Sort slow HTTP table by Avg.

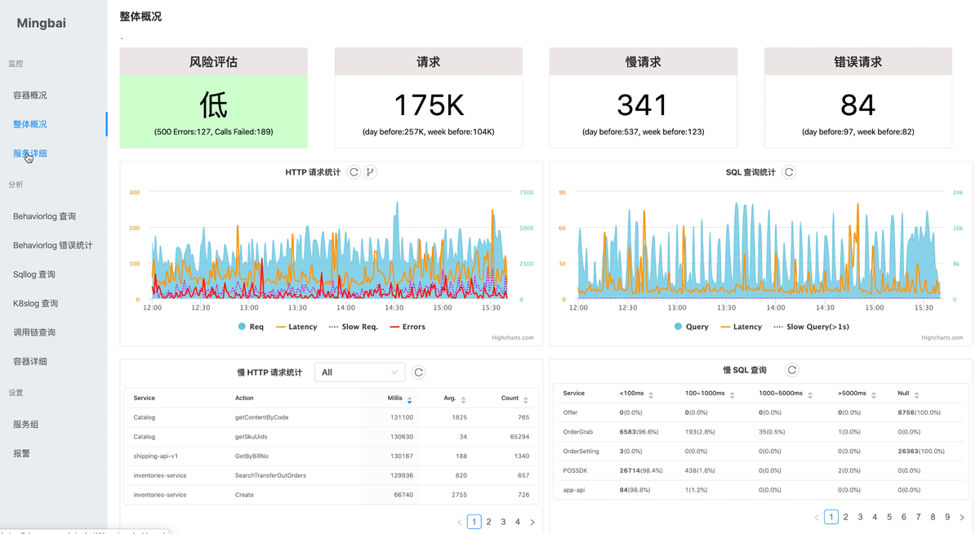(x=463, y=399)
